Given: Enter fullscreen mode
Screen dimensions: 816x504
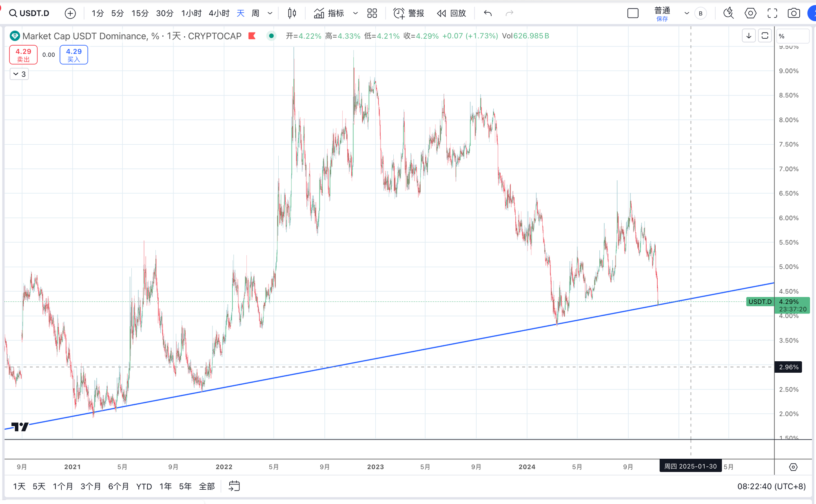Looking at the screenshot, I should [772, 13].
